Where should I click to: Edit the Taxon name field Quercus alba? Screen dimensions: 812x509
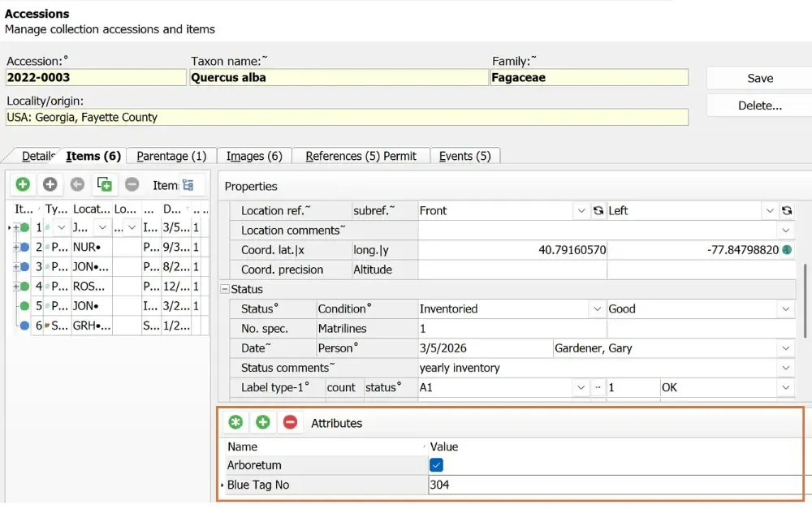[339, 77]
